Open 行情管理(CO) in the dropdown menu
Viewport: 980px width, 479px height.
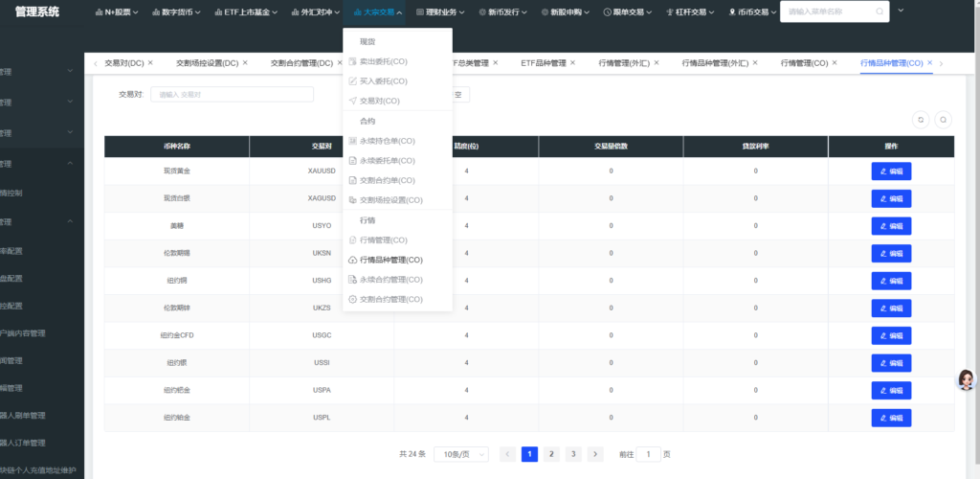[x=383, y=240]
